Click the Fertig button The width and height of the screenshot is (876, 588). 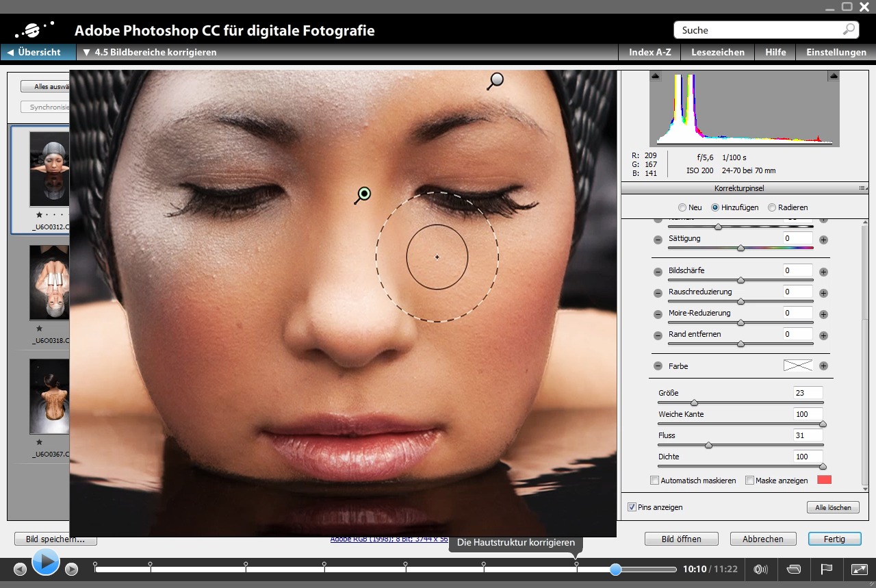tap(834, 539)
